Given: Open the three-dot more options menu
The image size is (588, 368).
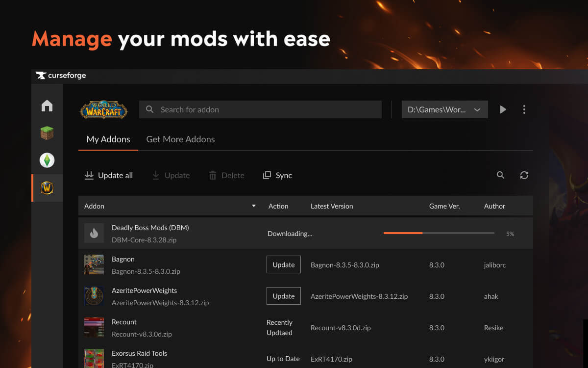Looking at the screenshot, I should pyautogui.click(x=524, y=109).
